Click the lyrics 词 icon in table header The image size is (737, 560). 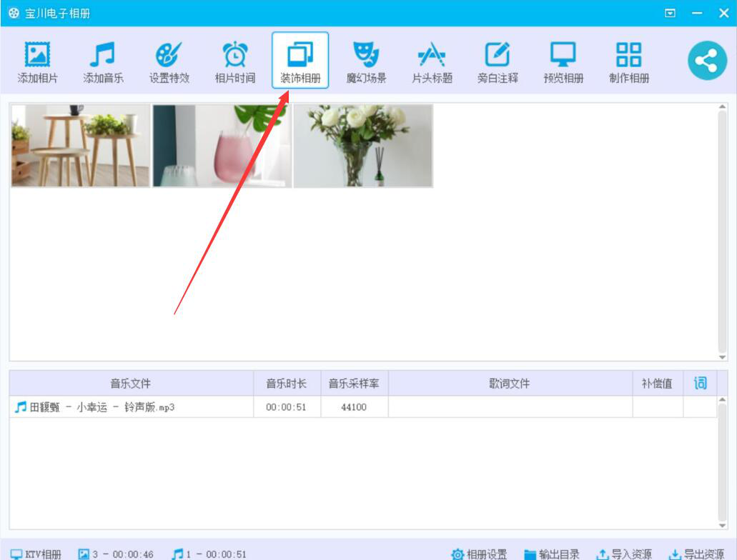tap(700, 384)
